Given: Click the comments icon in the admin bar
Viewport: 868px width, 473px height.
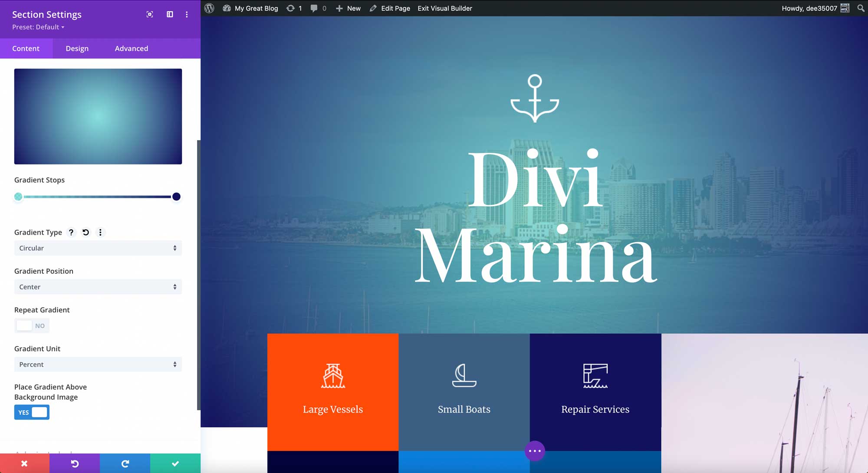Looking at the screenshot, I should (x=313, y=8).
